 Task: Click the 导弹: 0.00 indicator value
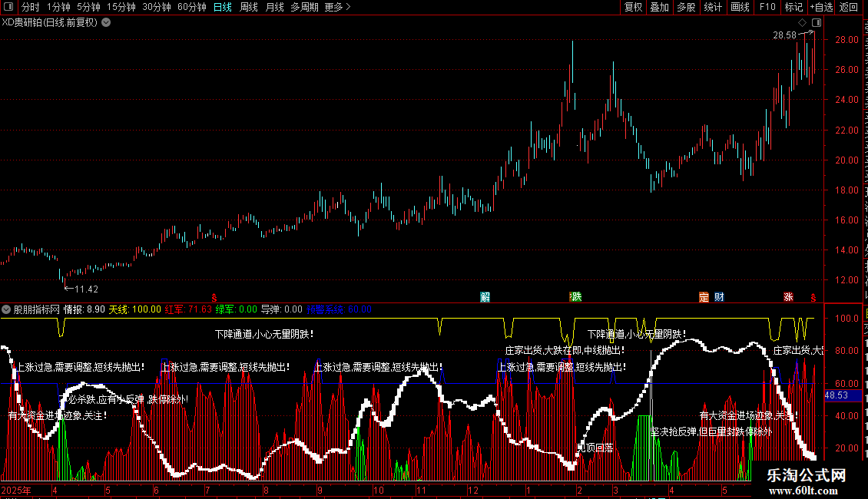[x=282, y=309]
